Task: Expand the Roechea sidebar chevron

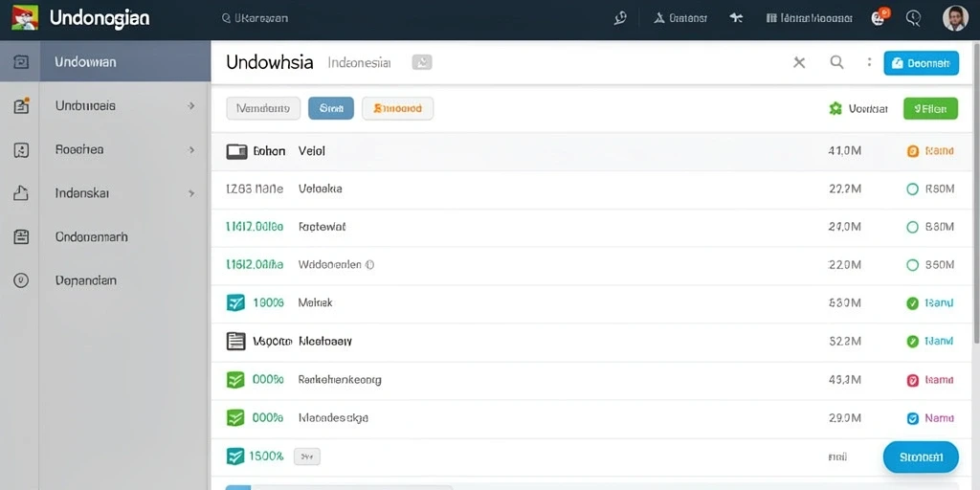Action: click(x=191, y=150)
